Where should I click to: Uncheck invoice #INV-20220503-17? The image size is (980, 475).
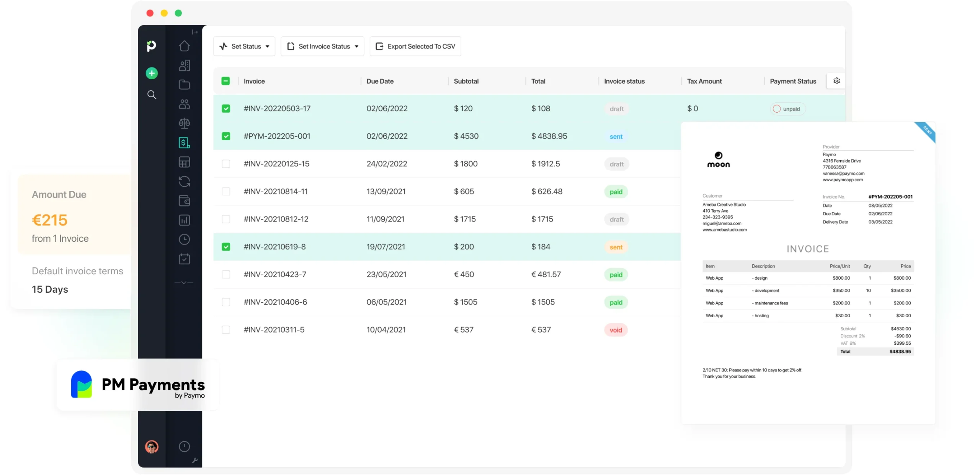point(226,108)
